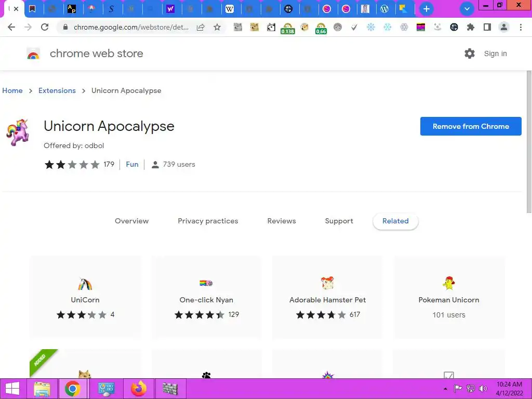Switch to the WordPress tab
532x399 pixels.
(384, 9)
